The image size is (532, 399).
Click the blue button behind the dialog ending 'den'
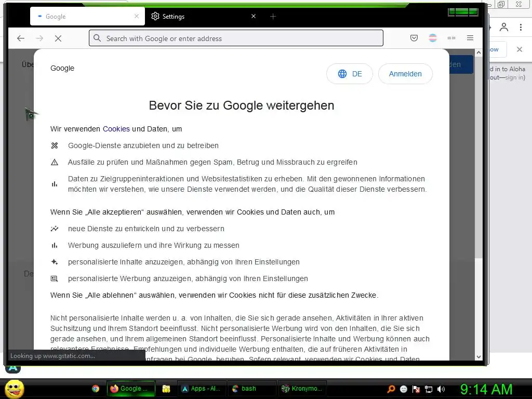461,64
